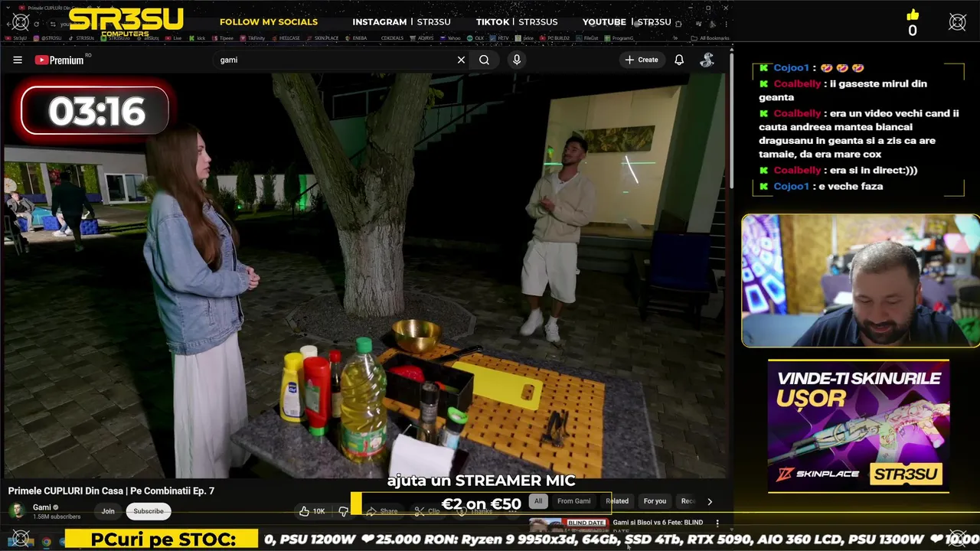Open the 'kick' bookmark
Image resolution: width=980 pixels, height=551 pixels.
198,37
